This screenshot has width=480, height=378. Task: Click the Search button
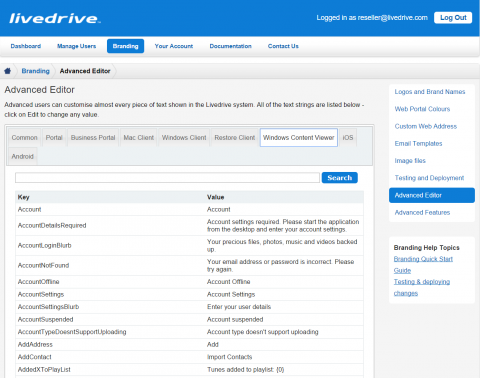(x=340, y=178)
